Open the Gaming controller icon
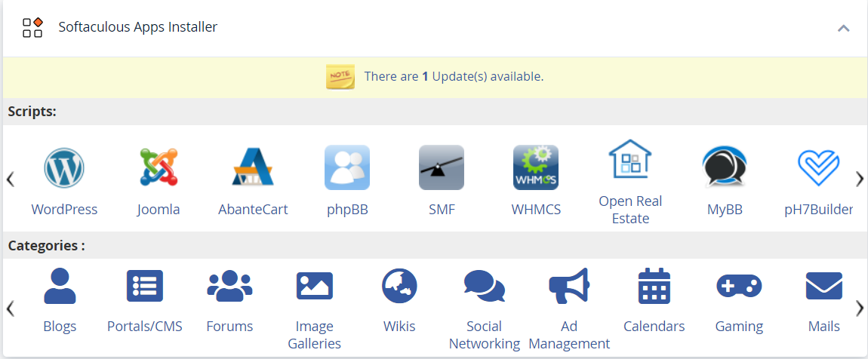Viewport: 868px width, 359px height. (739, 285)
